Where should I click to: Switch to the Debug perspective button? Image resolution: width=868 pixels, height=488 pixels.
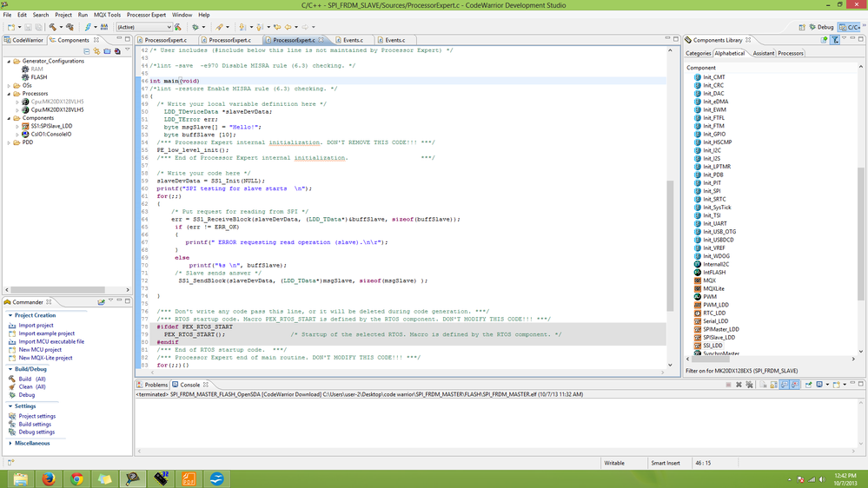(x=821, y=27)
